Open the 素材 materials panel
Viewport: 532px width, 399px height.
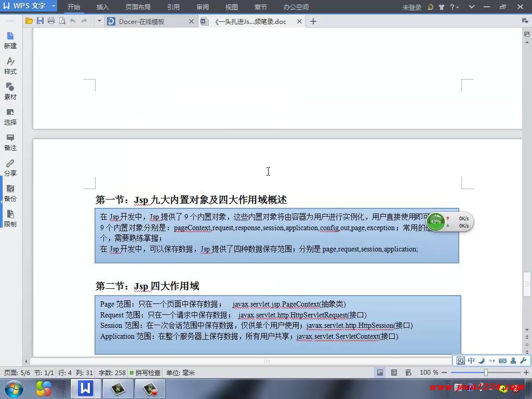[x=10, y=90]
